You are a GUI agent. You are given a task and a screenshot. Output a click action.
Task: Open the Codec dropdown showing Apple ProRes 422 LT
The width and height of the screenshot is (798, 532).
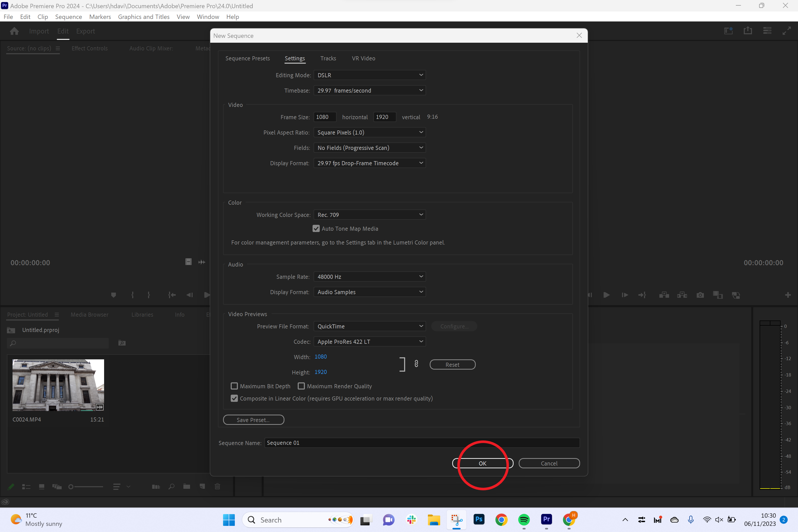click(x=370, y=342)
